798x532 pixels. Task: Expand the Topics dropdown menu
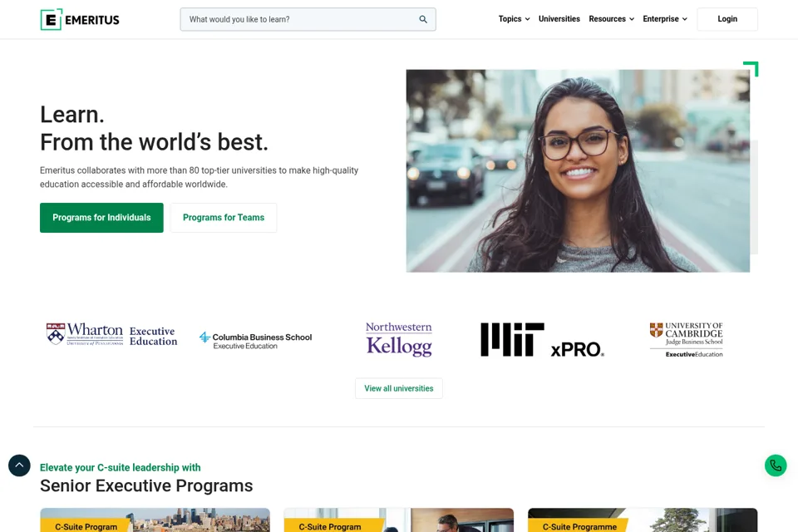tap(514, 19)
